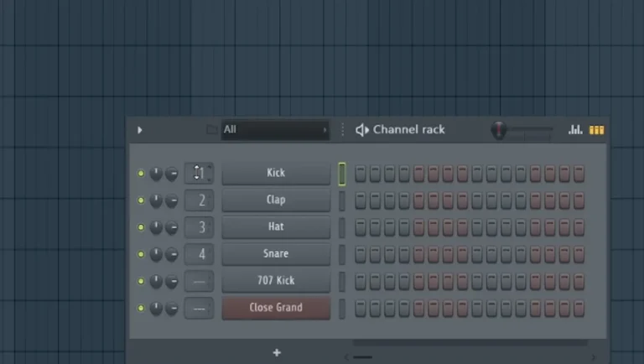This screenshot has width=644, height=364.
Task: Click the Close Grand panning knob
Action: coord(156,308)
